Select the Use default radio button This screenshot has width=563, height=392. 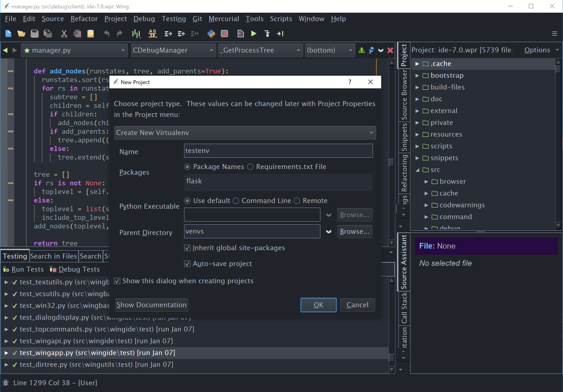tap(188, 201)
